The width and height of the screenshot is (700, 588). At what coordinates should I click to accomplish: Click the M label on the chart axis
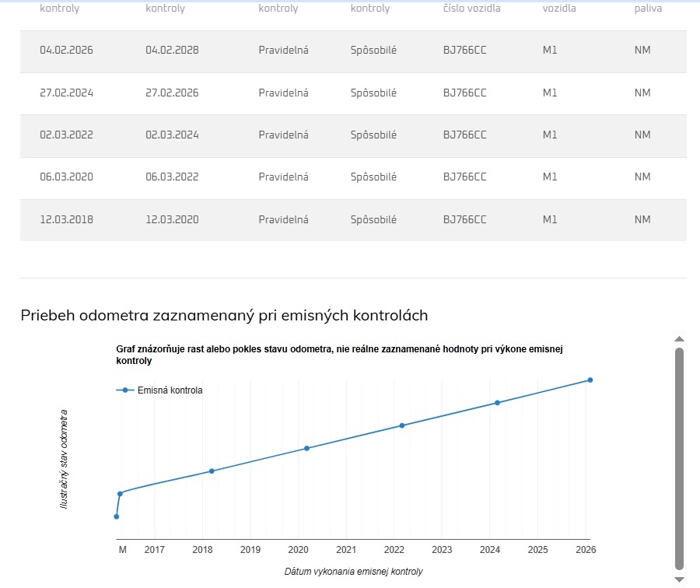coord(122,550)
